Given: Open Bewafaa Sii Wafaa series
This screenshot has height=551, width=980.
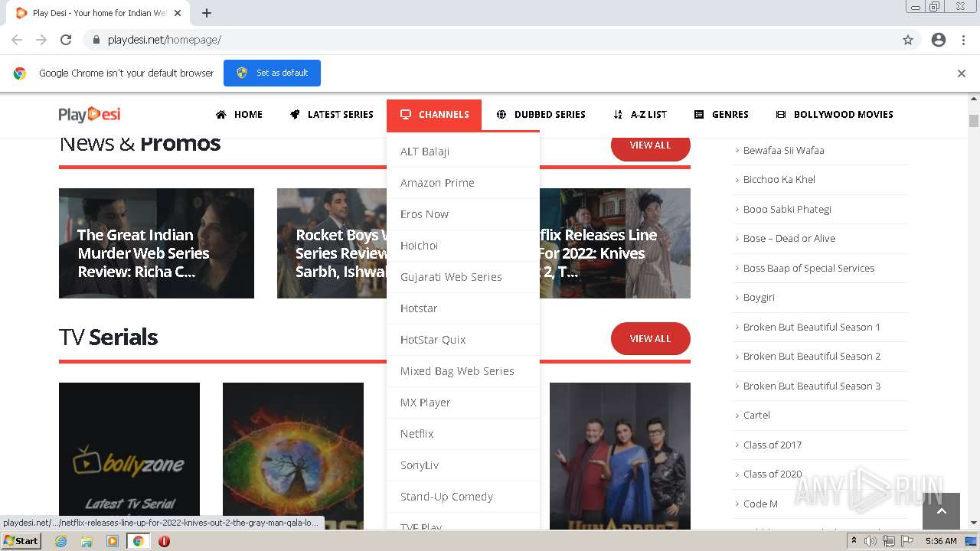Looking at the screenshot, I should (x=783, y=151).
